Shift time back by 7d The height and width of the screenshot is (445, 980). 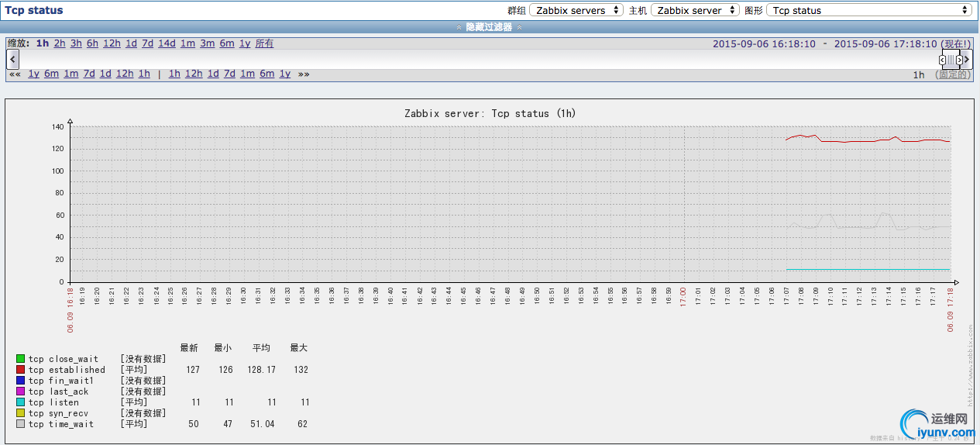coord(89,74)
